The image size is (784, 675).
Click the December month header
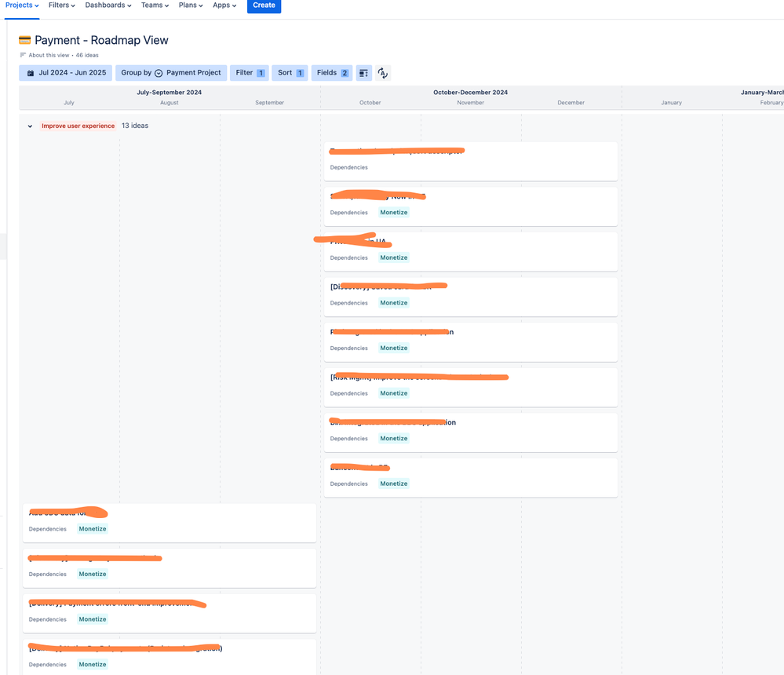click(x=571, y=103)
